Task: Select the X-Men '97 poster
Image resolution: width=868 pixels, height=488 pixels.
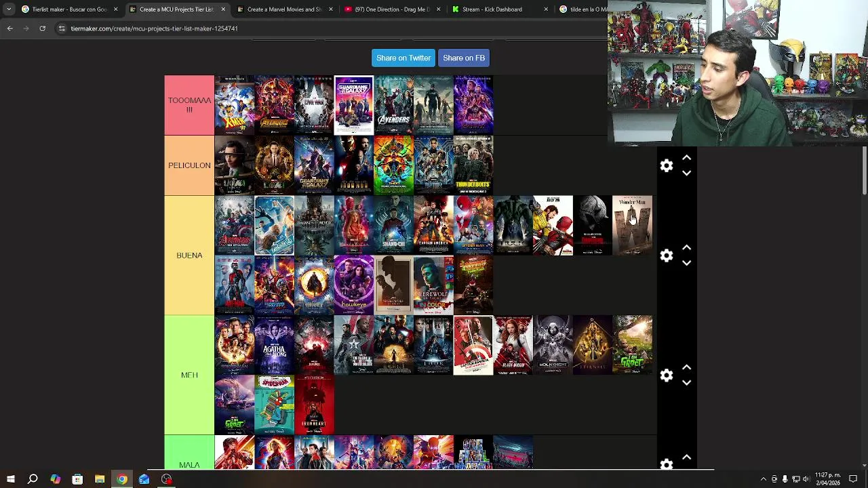Action: coord(235,105)
